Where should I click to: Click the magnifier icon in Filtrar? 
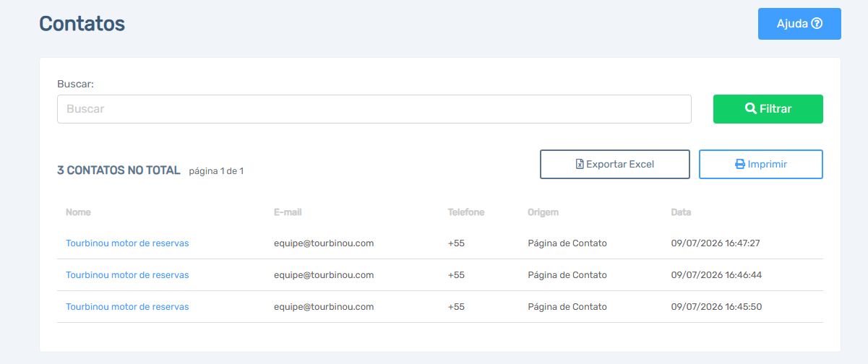click(x=750, y=109)
